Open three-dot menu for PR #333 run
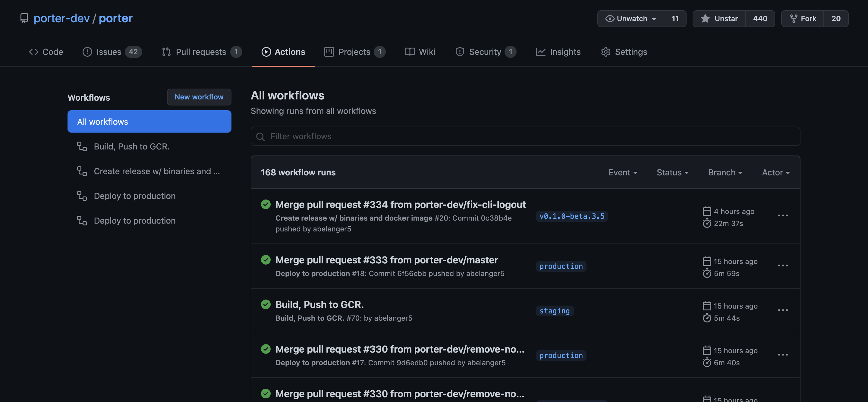The image size is (868, 402). 782,266
